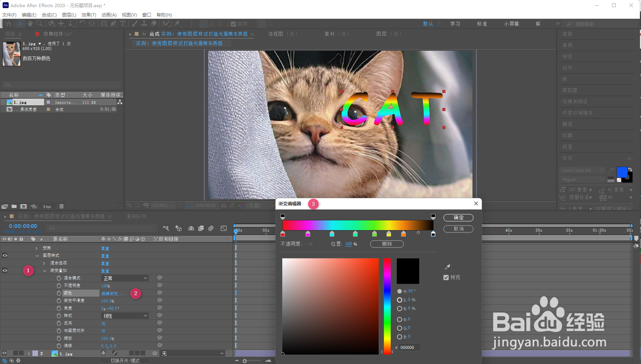Select the Home icon in the toolbar
Viewport: 641px width, 364px height.
tap(9, 24)
